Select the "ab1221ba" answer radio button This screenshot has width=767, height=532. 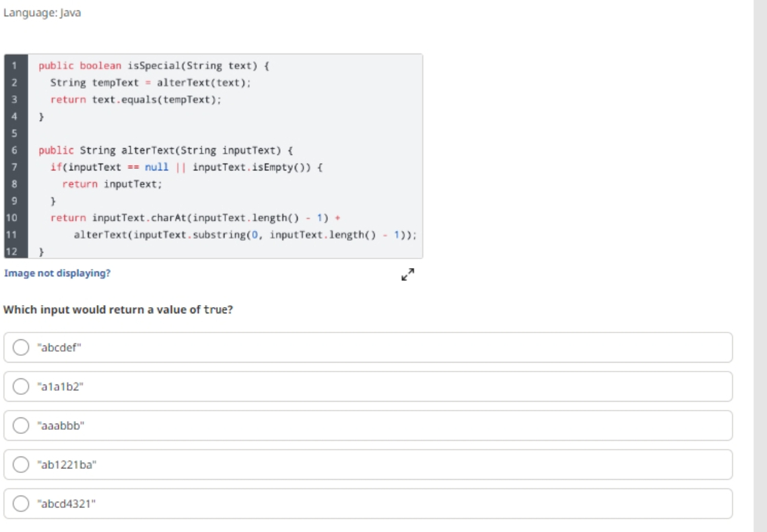click(x=21, y=465)
